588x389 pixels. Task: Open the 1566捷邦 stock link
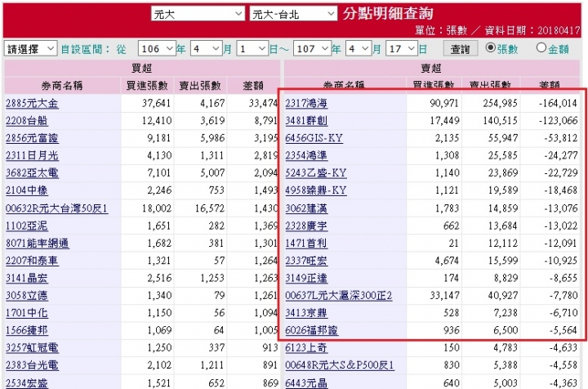click(27, 330)
